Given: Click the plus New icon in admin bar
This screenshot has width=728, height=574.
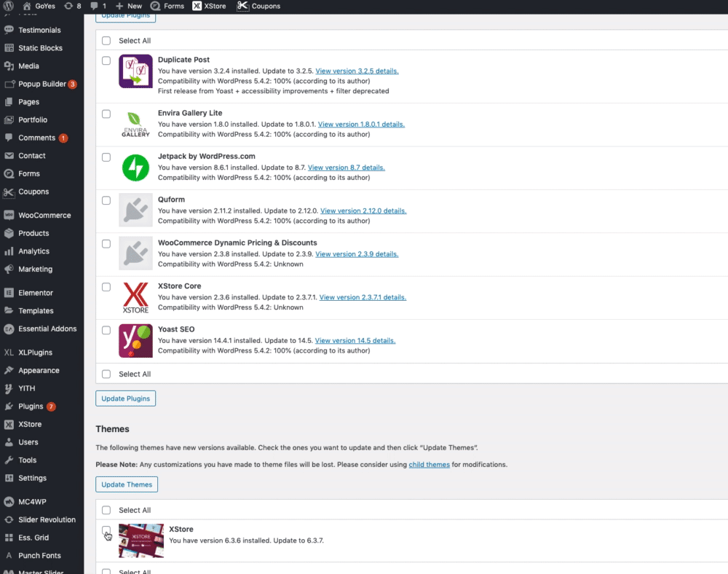Looking at the screenshot, I should [x=119, y=6].
